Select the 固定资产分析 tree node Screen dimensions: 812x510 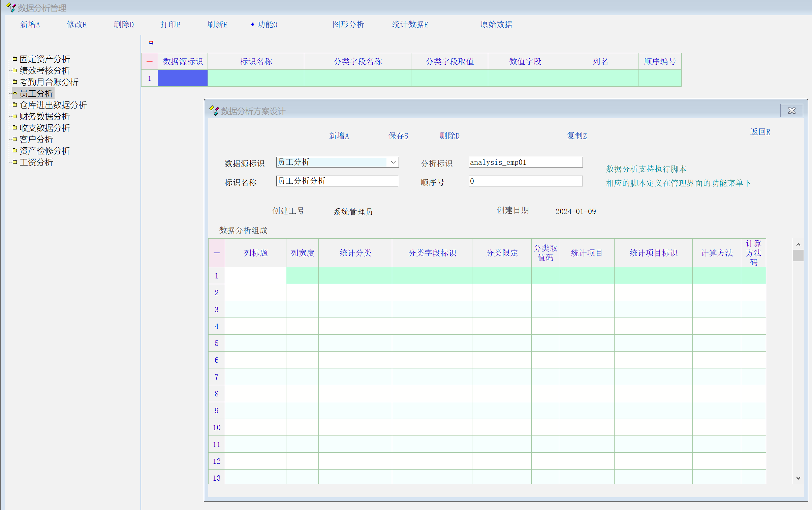tap(44, 59)
